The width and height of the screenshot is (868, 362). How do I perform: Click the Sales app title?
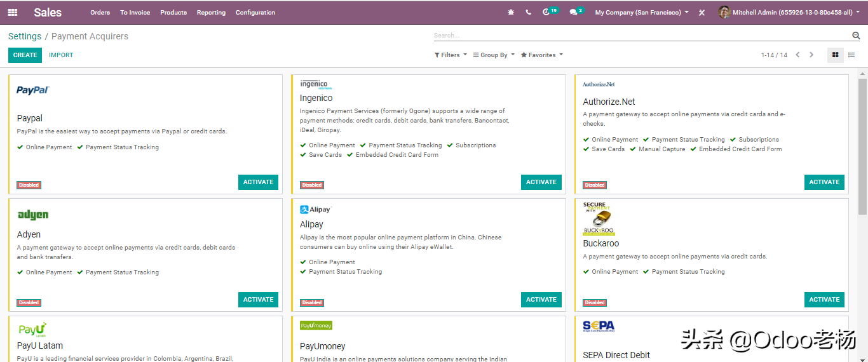click(48, 13)
